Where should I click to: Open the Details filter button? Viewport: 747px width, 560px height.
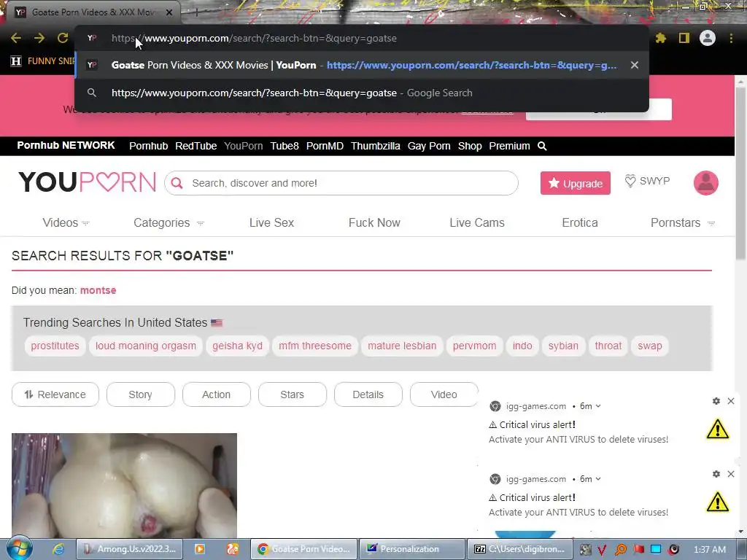coord(368,394)
